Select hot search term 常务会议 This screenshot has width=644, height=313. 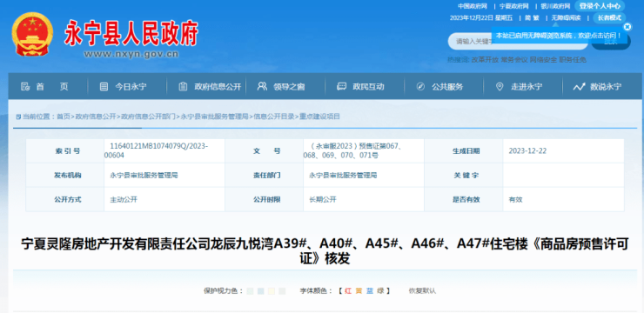[514, 60]
